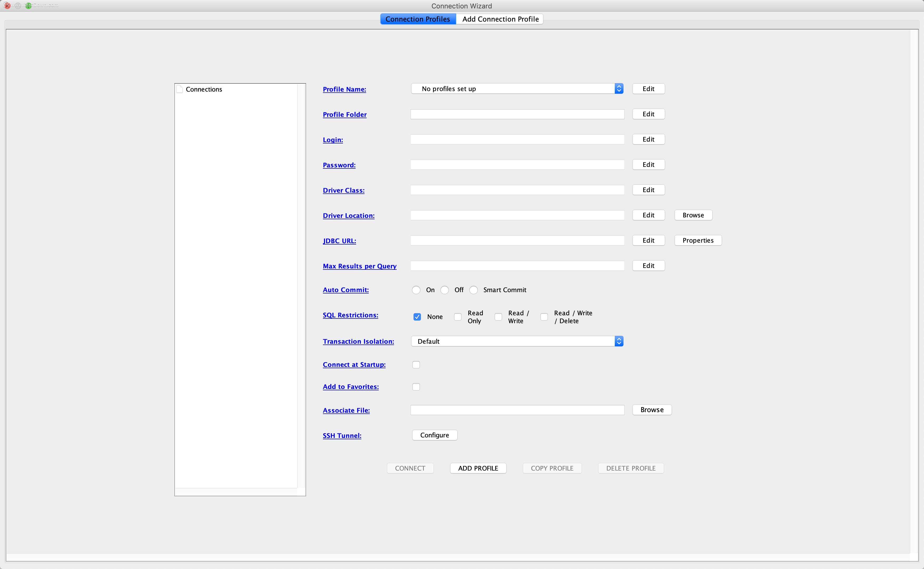The image size is (924, 569).
Task: Click Edit next to JDBC URL
Action: click(x=648, y=241)
